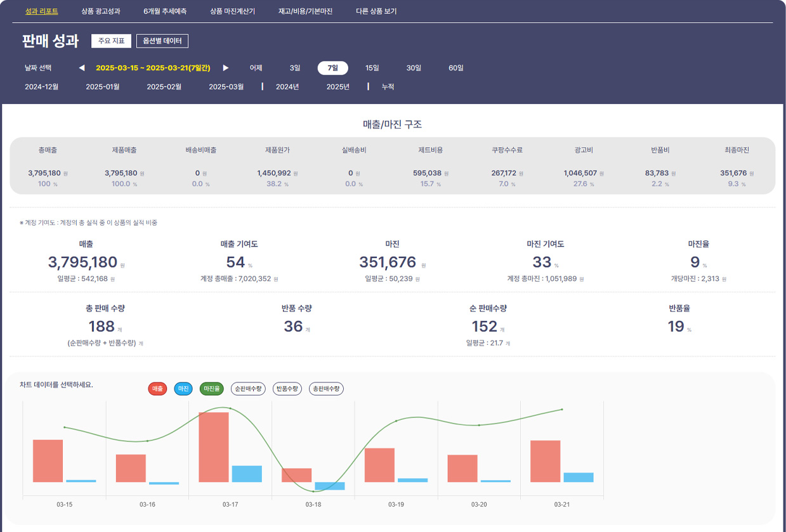
Task: Click the 03-21 blue margin bar
Action: click(579, 477)
